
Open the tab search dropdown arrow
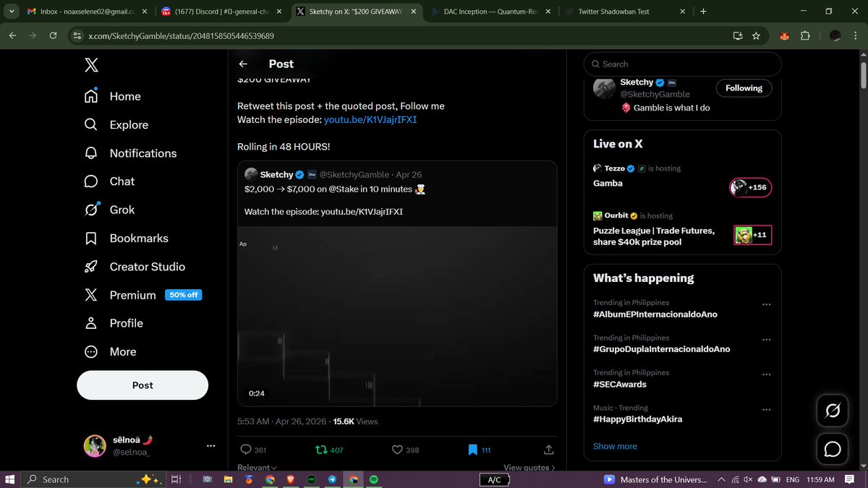pyautogui.click(x=10, y=12)
